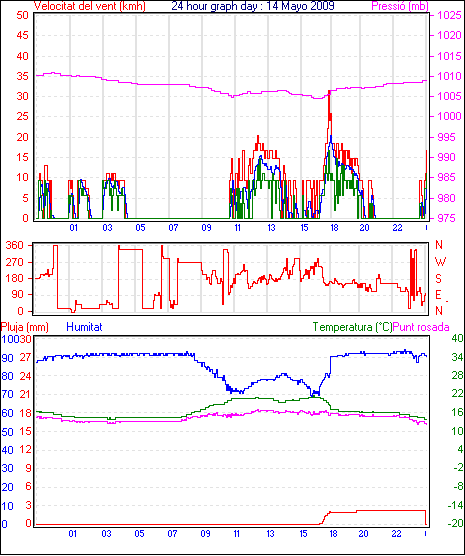Click the 1015 pressure axis value
Viewport: 465px width, 556px height.
(x=449, y=56)
